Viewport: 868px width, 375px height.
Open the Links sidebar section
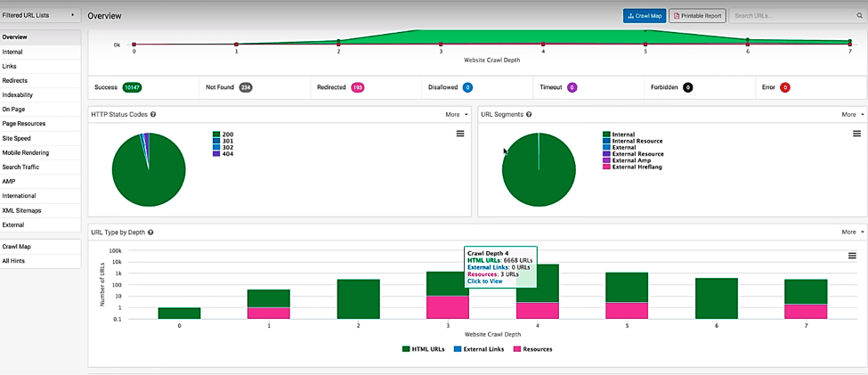tap(41, 67)
